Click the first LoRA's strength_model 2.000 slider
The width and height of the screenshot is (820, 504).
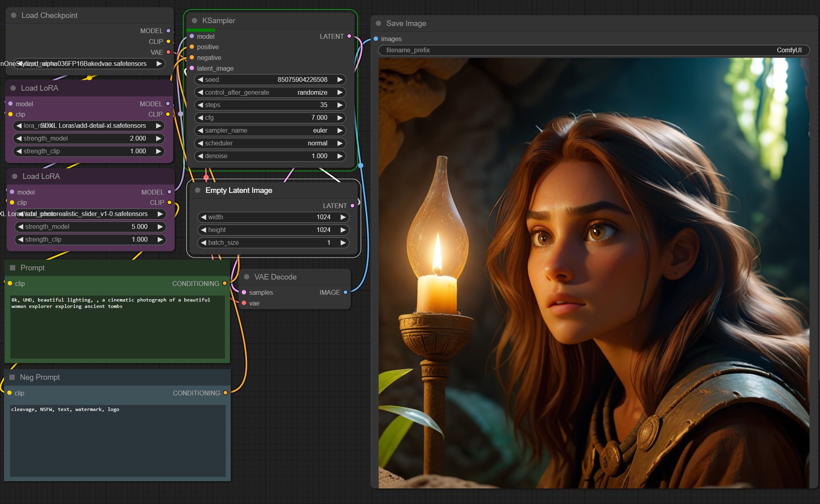89,139
